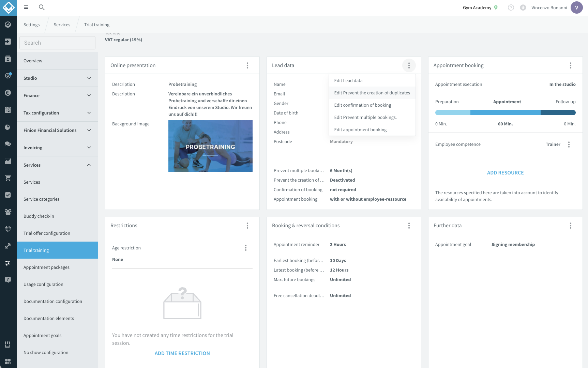This screenshot has width=588, height=368.
Task: Open Trial offer configuration
Action: [57, 233]
